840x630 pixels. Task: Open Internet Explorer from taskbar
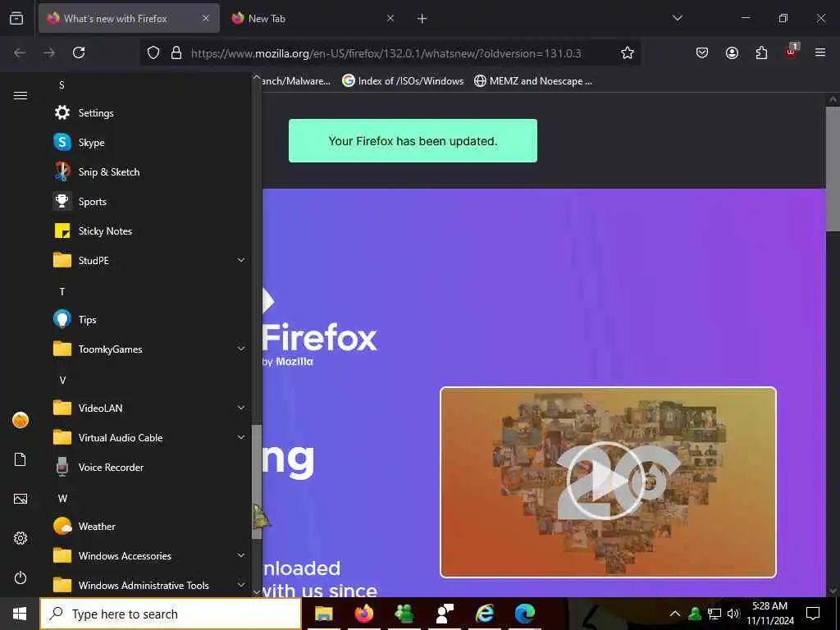pos(484,614)
